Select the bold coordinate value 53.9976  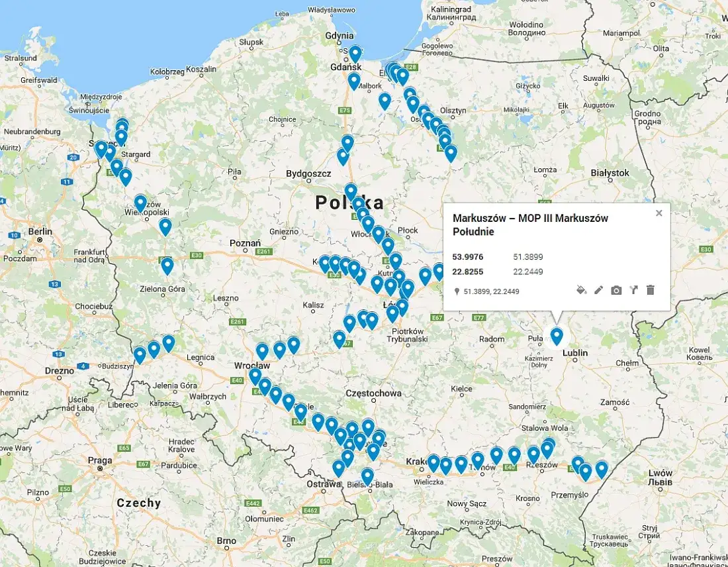click(467, 256)
